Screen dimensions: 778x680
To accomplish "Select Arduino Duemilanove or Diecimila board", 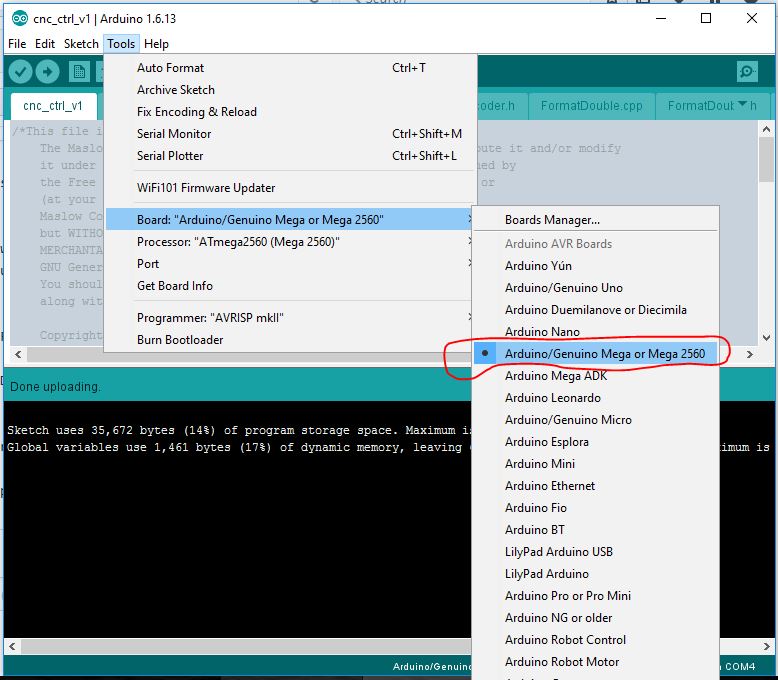I will tap(595, 310).
